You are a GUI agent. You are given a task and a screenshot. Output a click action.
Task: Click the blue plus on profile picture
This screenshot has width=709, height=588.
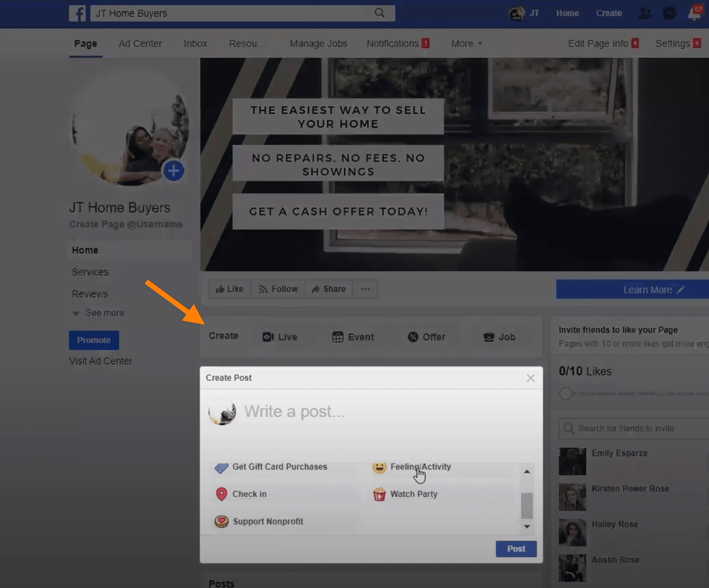[x=173, y=170]
